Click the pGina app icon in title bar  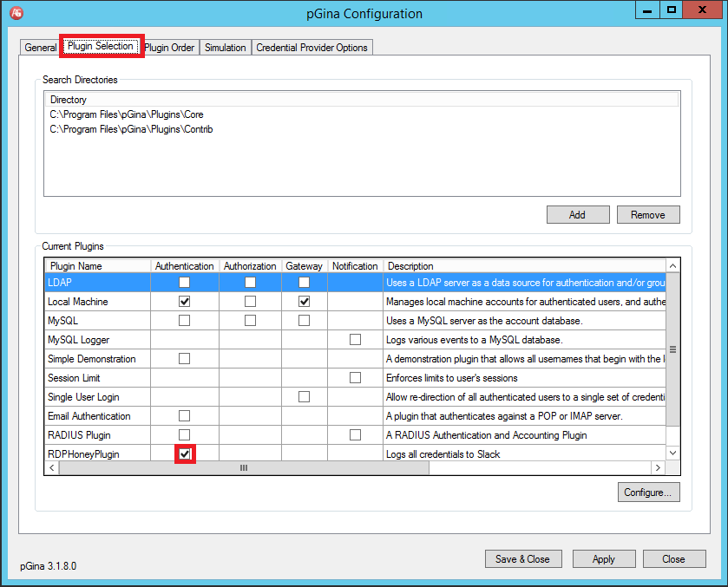pyautogui.click(x=16, y=13)
